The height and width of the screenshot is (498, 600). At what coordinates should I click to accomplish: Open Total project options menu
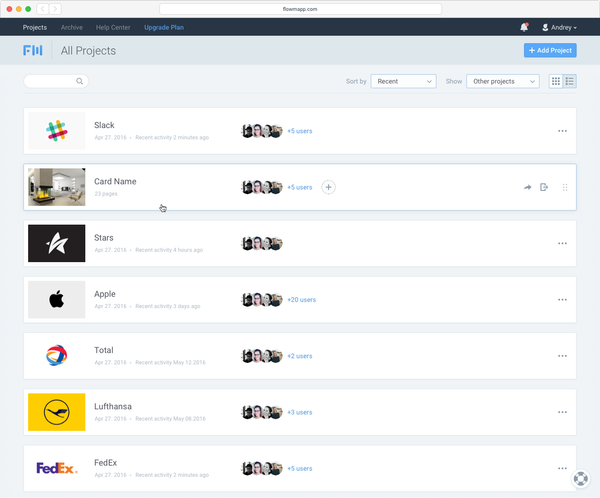[562, 356]
